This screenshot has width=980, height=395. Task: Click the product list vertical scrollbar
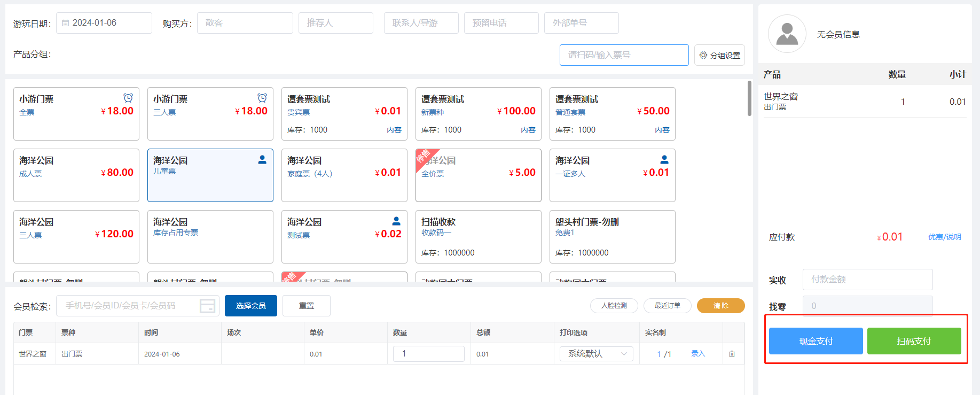point(749,98)
